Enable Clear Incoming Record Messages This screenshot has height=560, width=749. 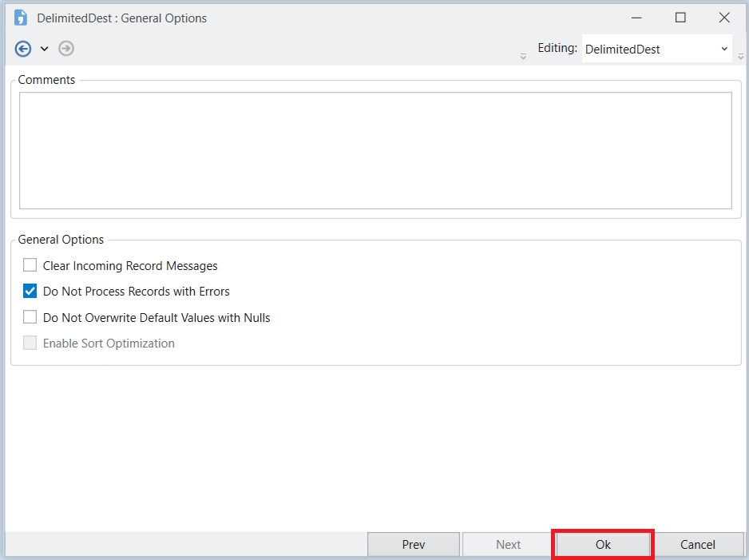click(30, 265)
